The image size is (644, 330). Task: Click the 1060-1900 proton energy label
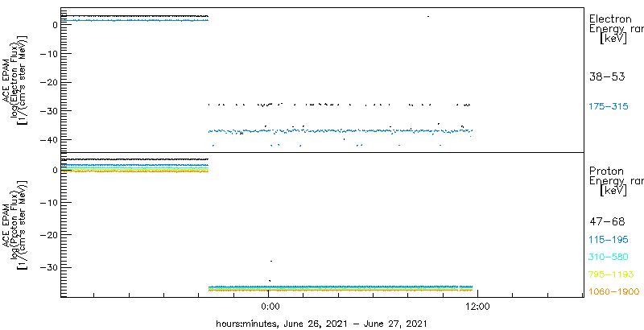click(614, 292)
